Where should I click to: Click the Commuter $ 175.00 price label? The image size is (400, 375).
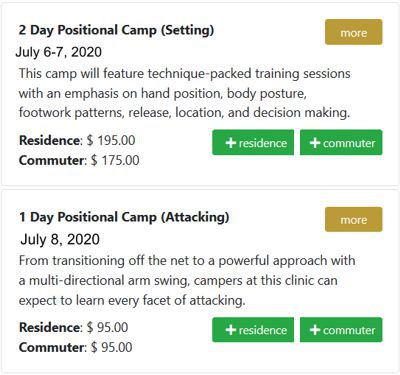pos(79,160)
